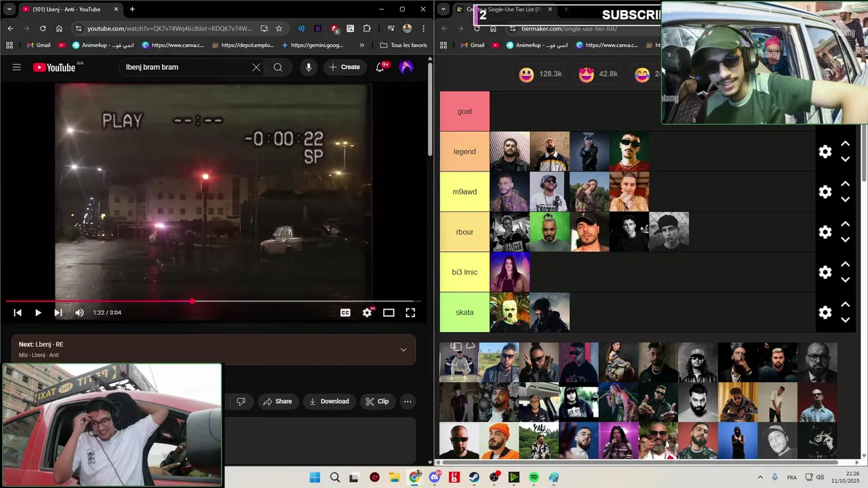Enter fullscreen in YouTube player
868x488 pixels.
pyautogui.click(x=410, y=312)
